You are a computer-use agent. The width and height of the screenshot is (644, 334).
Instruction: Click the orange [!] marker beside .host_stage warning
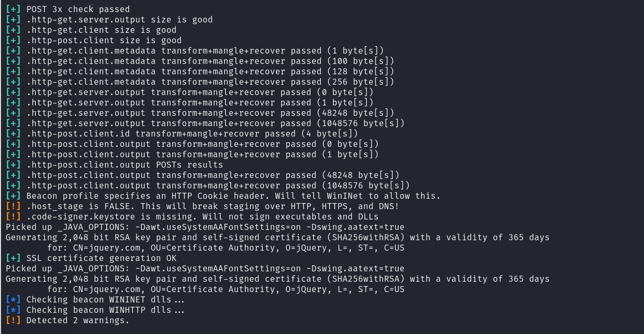point(13,206)
